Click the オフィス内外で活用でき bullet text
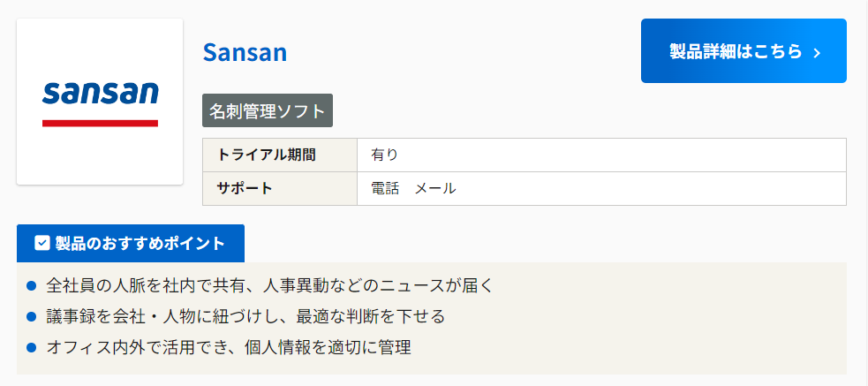Screen dimensions: 868x386 coord(229,347)
